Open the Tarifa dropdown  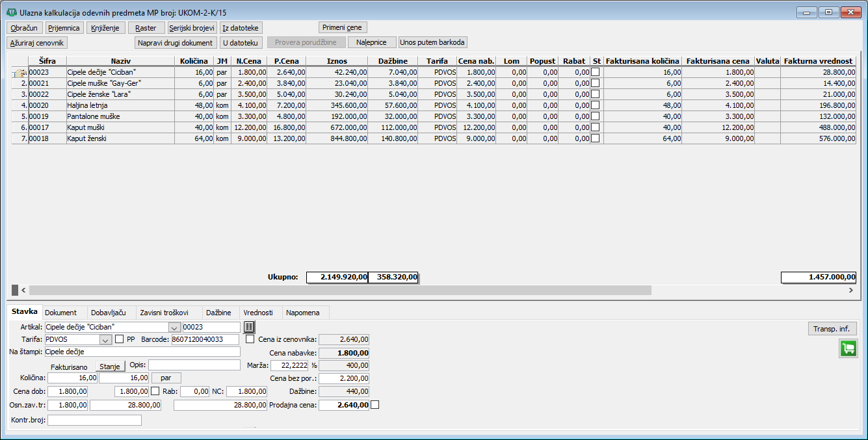pos(105,339)
